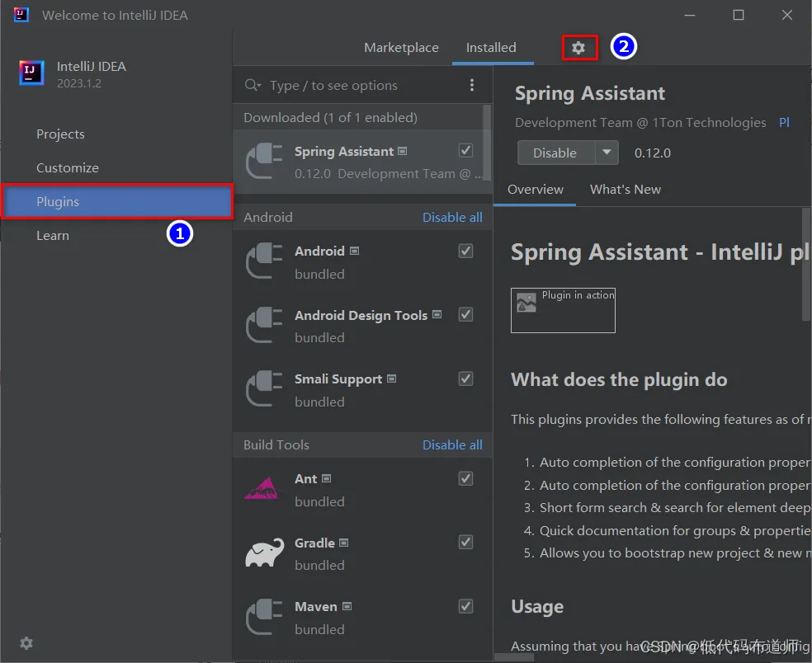Click the Android plugin icon

[264, 261]
